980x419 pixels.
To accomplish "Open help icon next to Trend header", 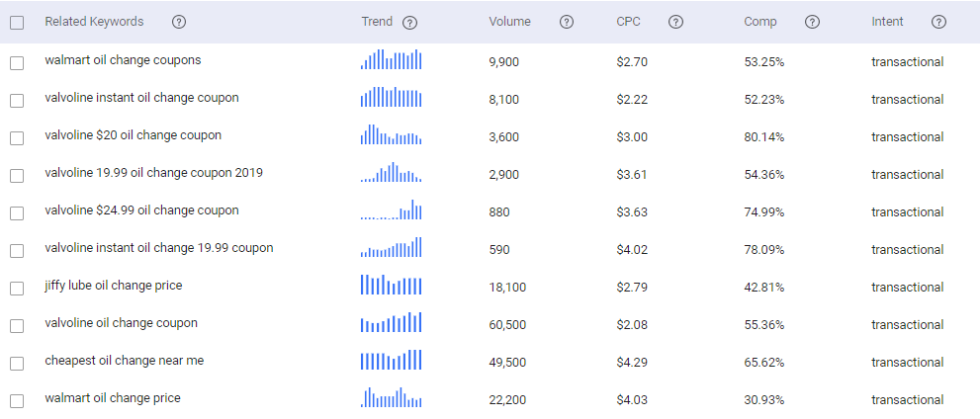I will coord(409,23).
